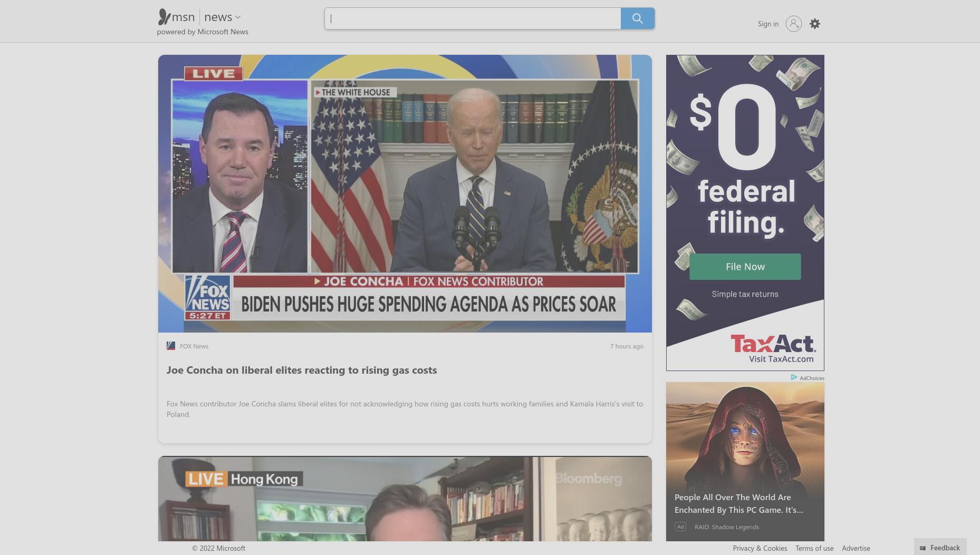Click the Visit TaxAct.com link

(x=781, y=359)
